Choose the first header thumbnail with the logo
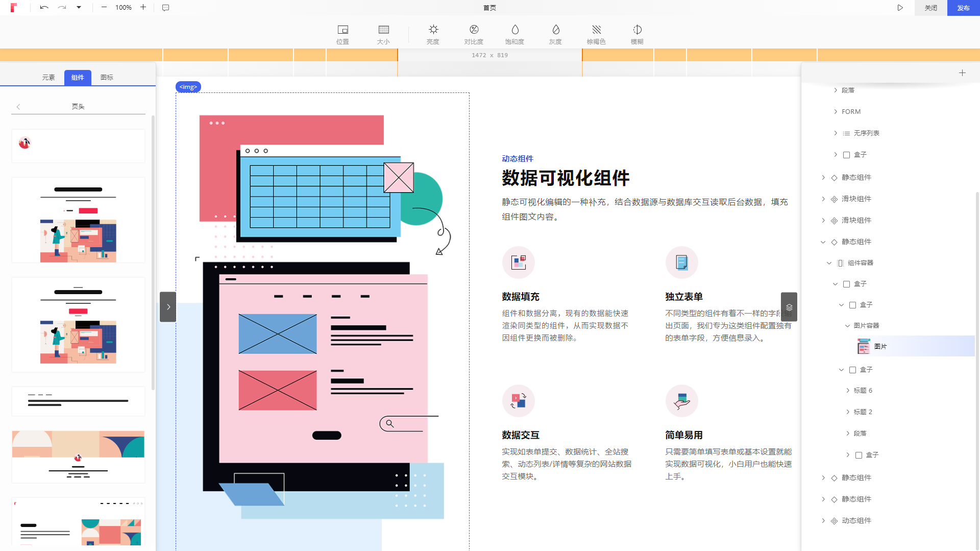980x551 pixels. pos(78,146)
